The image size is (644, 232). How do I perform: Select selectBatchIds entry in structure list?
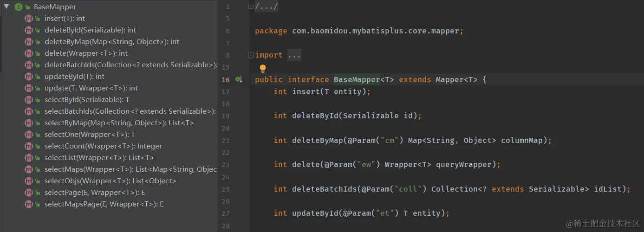130,111
